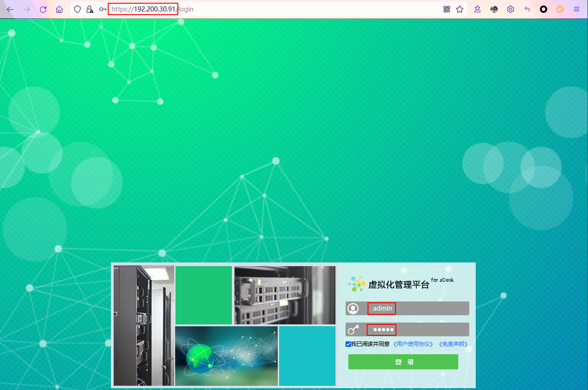Viewport: 588px width, 390px height.
Task: Click the saved-password key icon in address bar
Action: [103, 9]
